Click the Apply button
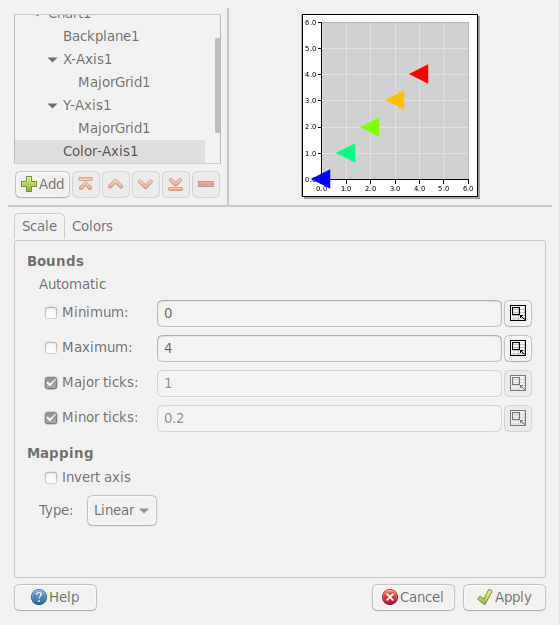This screenshot has height=625, width=560. pos(504,597)
